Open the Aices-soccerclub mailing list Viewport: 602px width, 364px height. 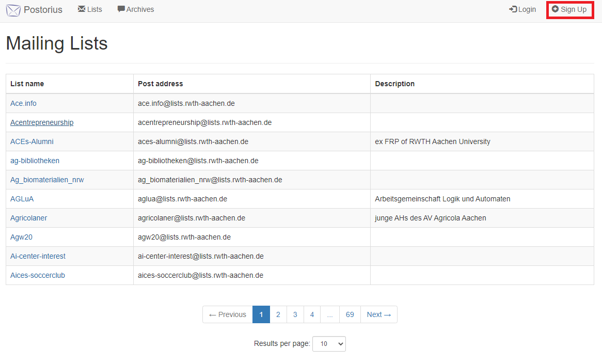38,275
